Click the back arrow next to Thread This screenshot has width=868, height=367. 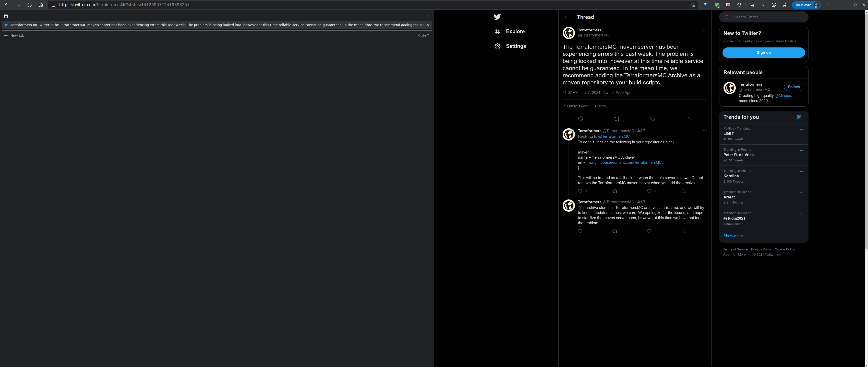pos(566,17)
